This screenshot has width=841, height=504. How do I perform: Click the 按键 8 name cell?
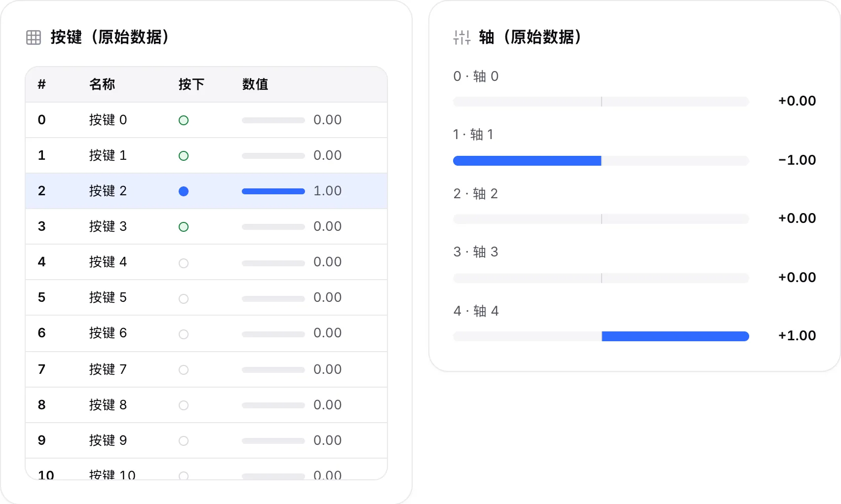[108, 405]
